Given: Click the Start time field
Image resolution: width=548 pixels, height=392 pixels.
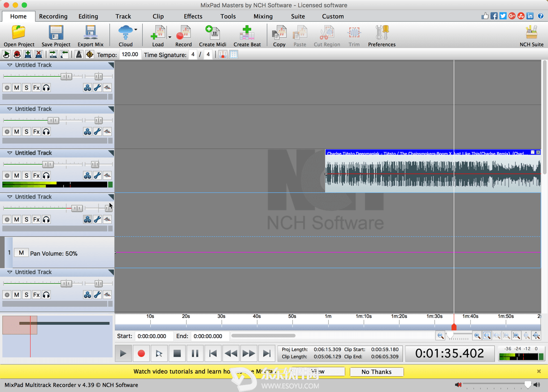Looking at the screenshot, I should point(155,336).
